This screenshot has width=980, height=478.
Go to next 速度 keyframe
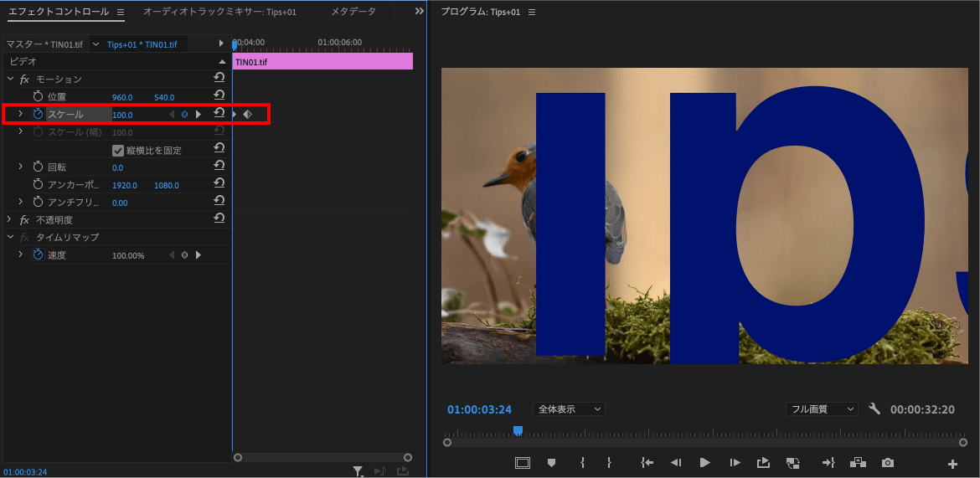(x=199, y=255)
